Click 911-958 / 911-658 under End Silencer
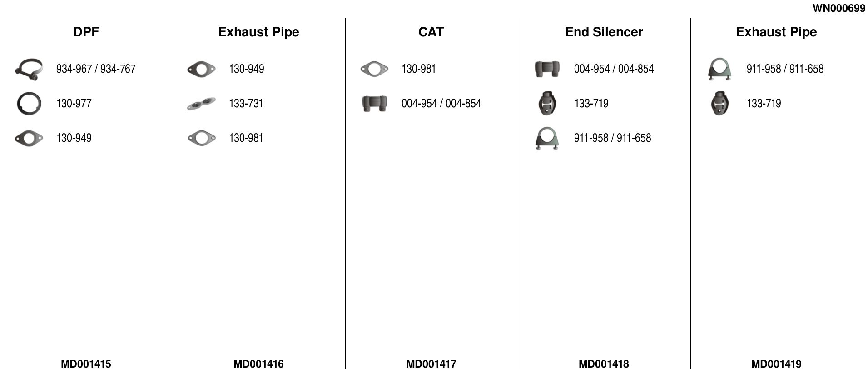Image resolution: width=868 pixels, height=369 pixels. 612,138
